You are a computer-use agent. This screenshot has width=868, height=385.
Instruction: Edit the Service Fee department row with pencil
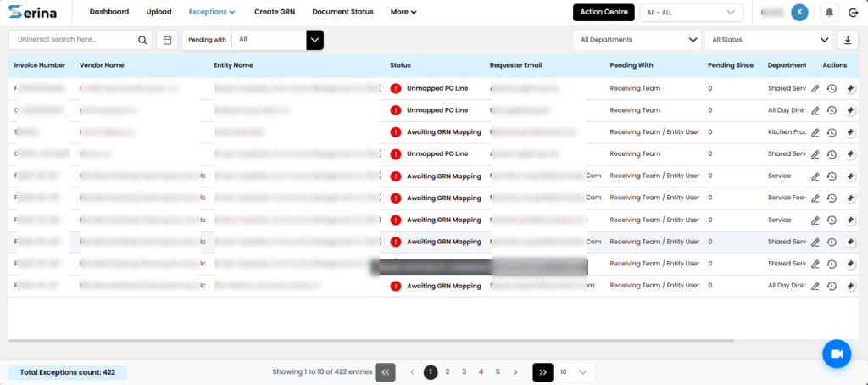815,198
